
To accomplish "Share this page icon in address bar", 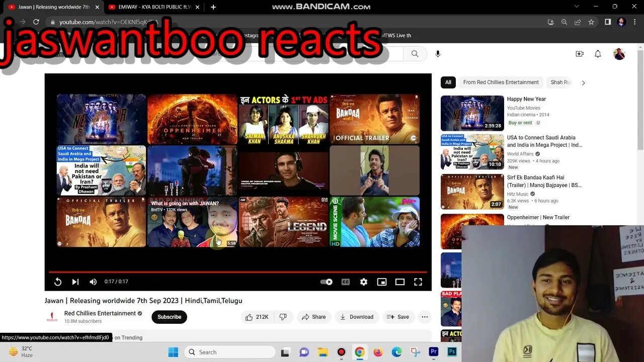I will [578, 22].
